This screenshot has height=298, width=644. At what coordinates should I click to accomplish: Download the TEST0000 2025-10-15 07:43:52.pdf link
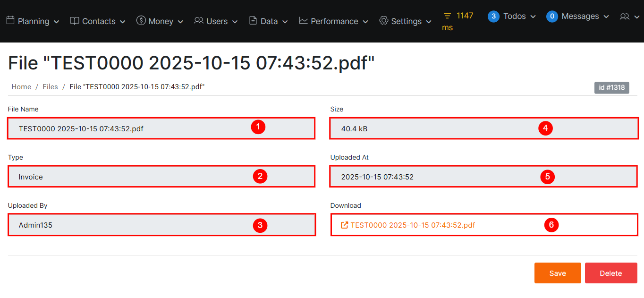click(x=412, y=225)
